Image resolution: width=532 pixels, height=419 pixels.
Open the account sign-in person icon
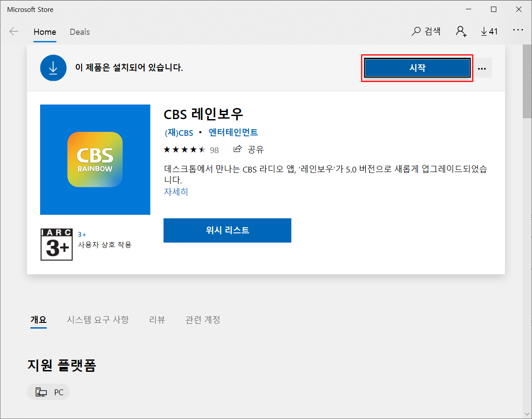coord(461,31)
